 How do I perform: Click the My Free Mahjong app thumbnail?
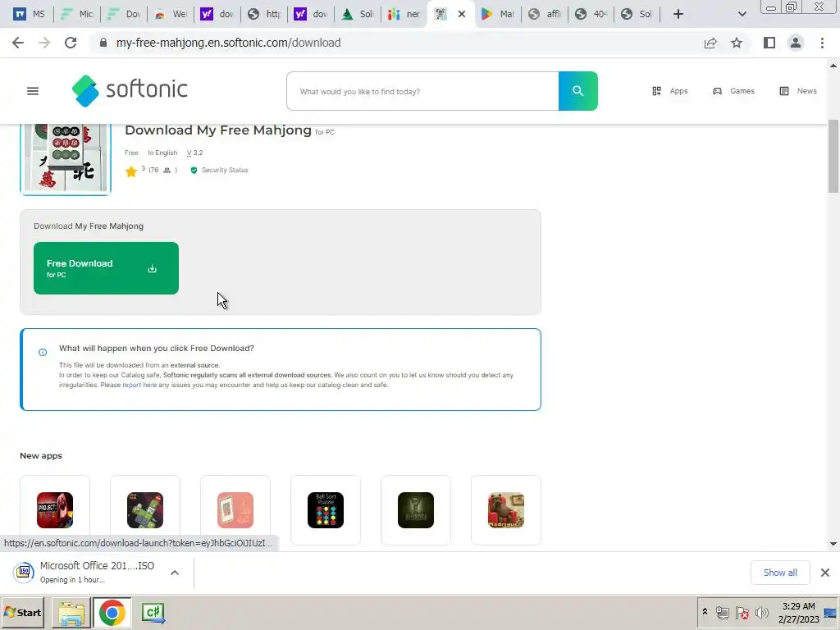click(66, 159)
